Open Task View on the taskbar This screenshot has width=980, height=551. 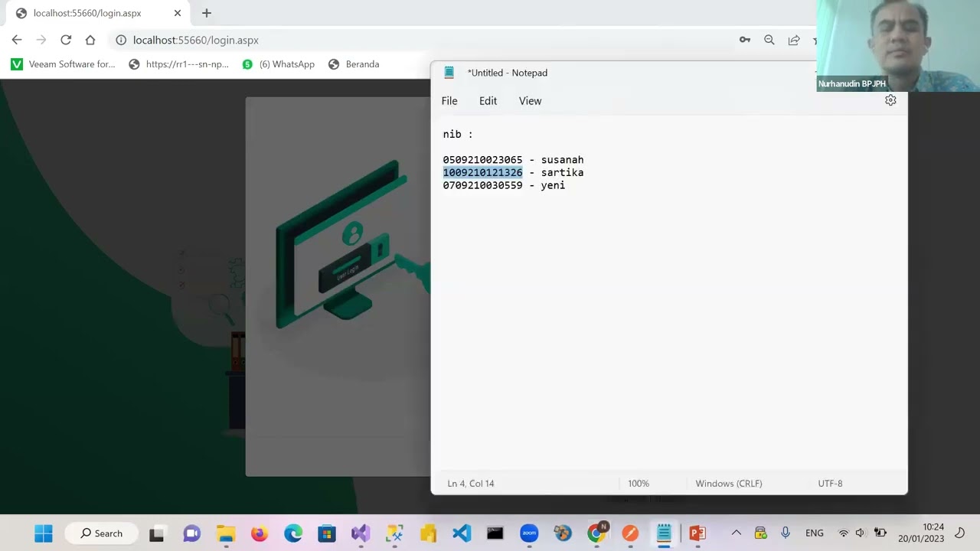coord(157,533)
